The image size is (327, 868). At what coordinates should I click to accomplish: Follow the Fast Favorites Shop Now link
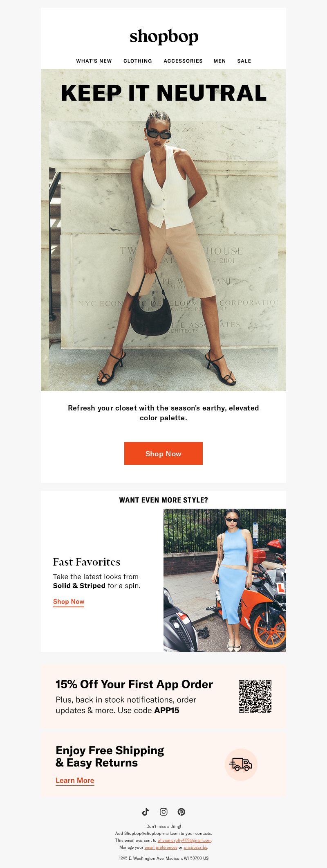pyautogui.click(x=69, y=602)
